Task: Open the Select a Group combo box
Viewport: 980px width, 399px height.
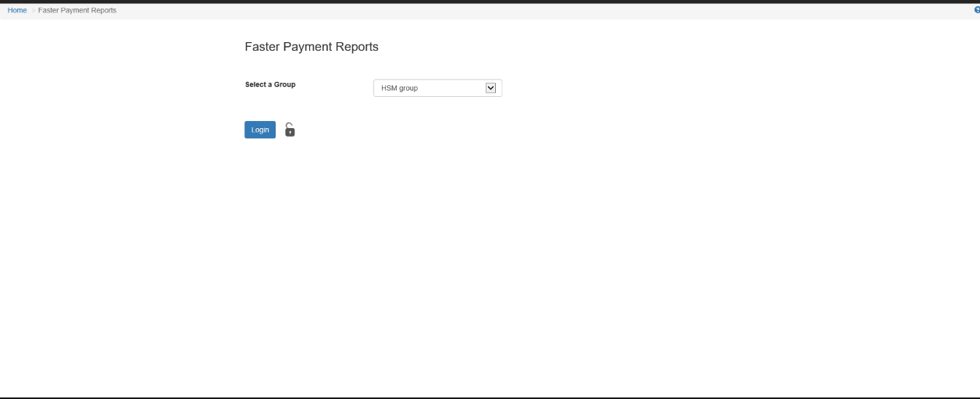Action: point(437,88)
